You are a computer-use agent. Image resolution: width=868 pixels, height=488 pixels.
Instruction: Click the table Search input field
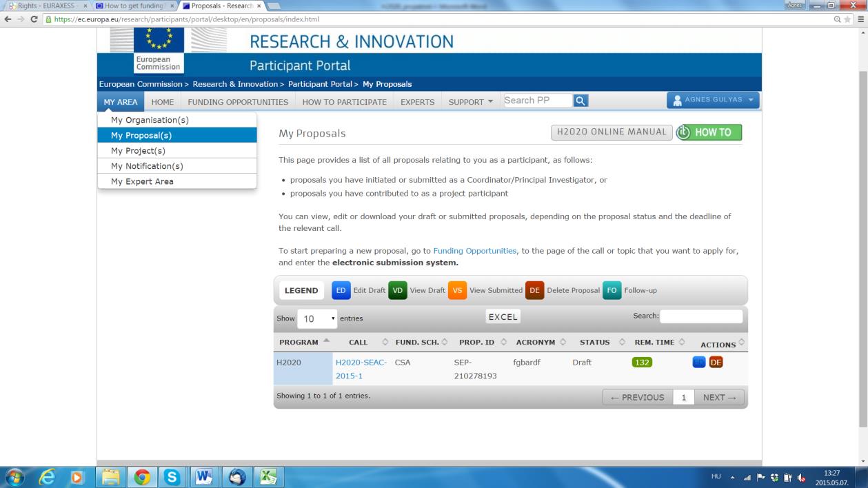click(701, 316)
